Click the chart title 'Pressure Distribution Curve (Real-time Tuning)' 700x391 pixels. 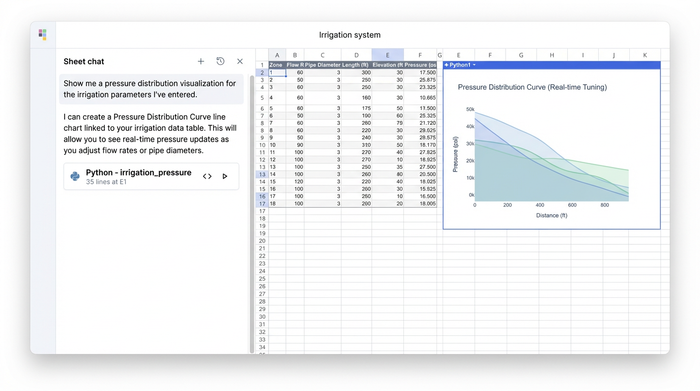(532, 87)
